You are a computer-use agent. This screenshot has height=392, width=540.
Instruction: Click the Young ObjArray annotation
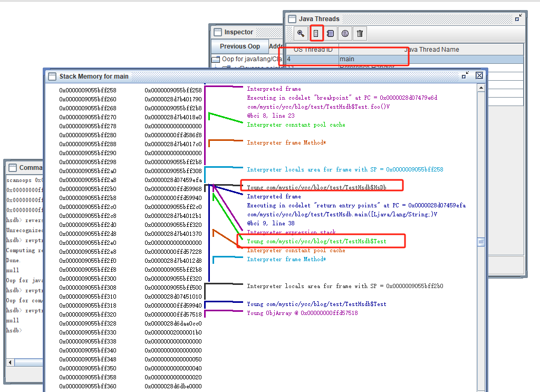[302, 313]
